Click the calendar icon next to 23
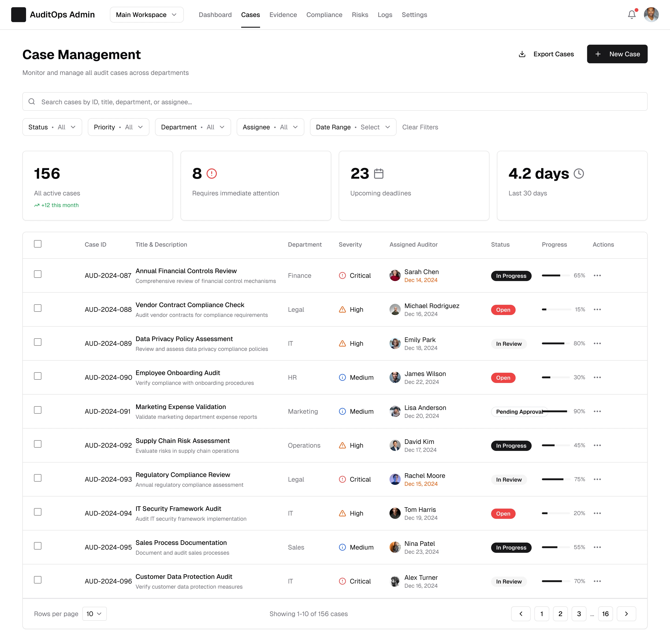 coord(379,174)
